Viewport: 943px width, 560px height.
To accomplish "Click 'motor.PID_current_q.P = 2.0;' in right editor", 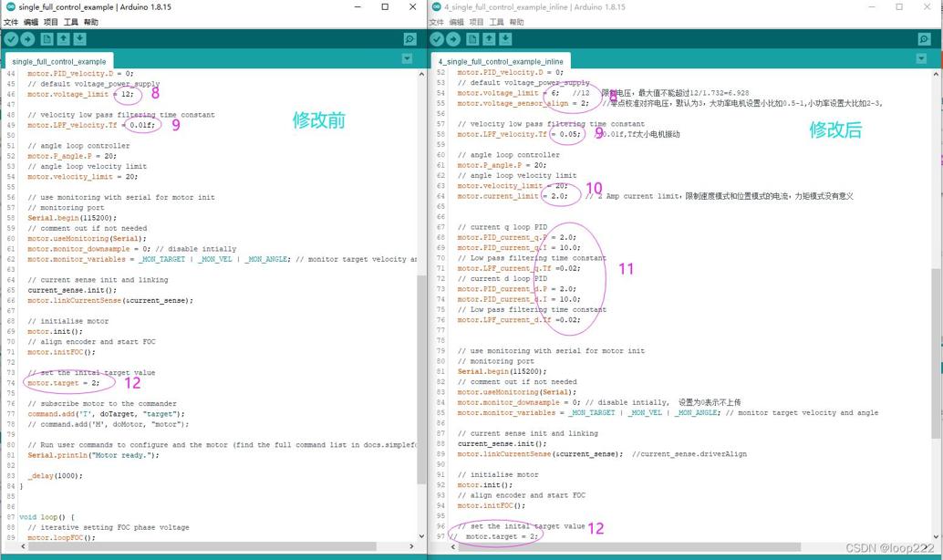I will (x=516, y=237).
